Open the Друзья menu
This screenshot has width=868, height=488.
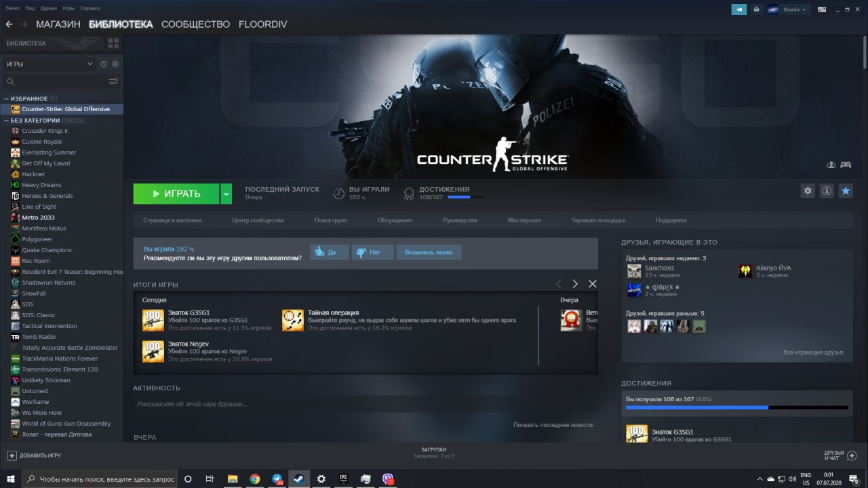point(49,8)
